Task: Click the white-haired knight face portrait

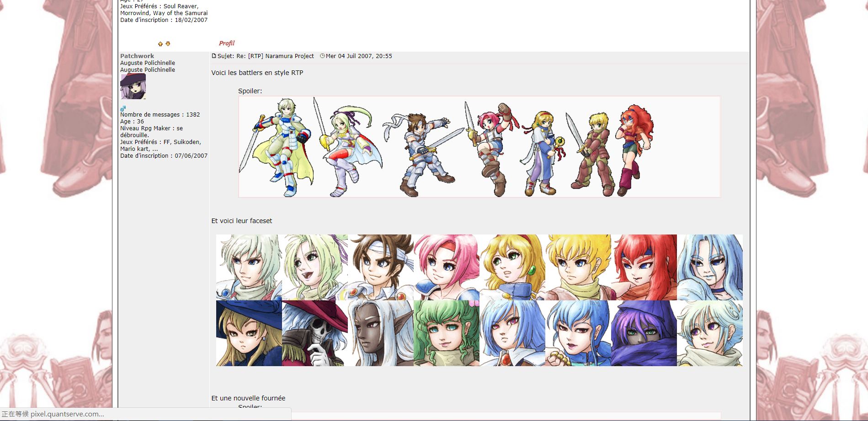Action: [249, 267]
